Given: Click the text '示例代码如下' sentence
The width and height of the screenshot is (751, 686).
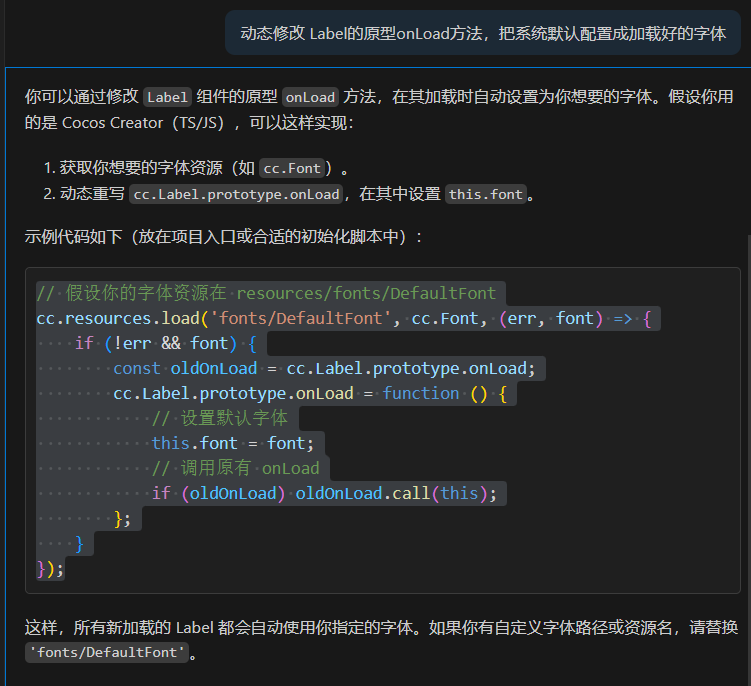Looking at the screenshot, I should pos(224,237).
